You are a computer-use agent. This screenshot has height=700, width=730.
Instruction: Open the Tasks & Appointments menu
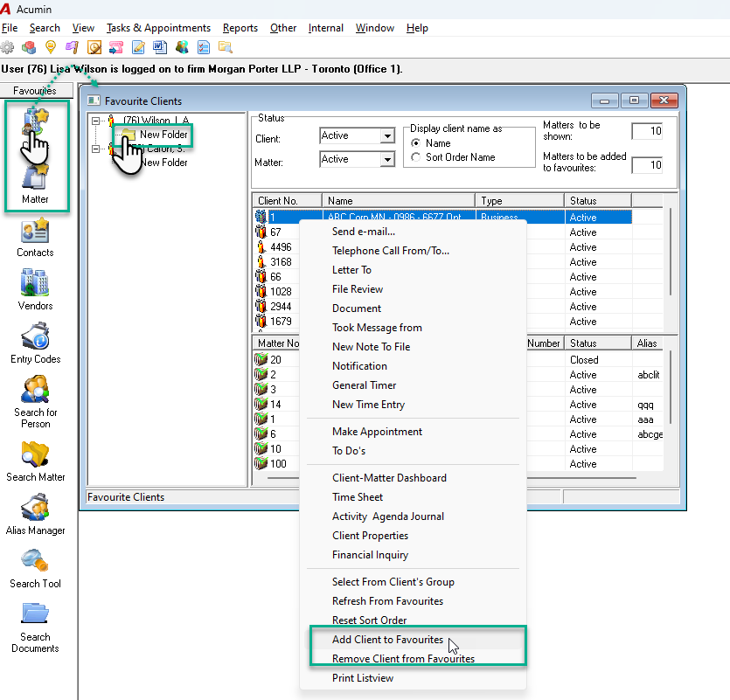[x=158, y=28]
